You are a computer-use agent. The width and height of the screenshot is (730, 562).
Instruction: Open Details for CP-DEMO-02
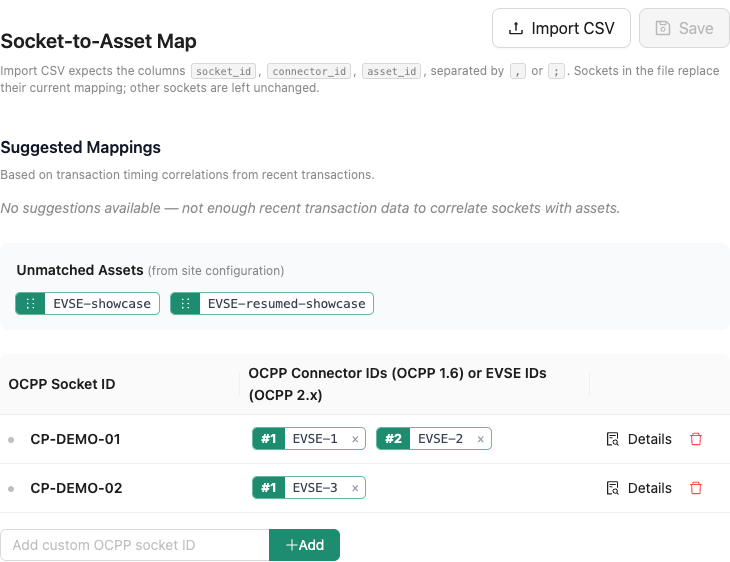(x=639, y=488)
